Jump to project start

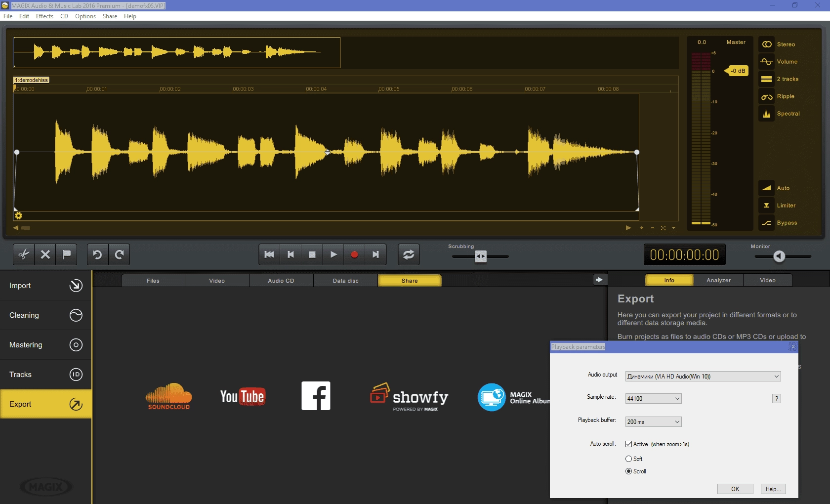tap(269, 254)
